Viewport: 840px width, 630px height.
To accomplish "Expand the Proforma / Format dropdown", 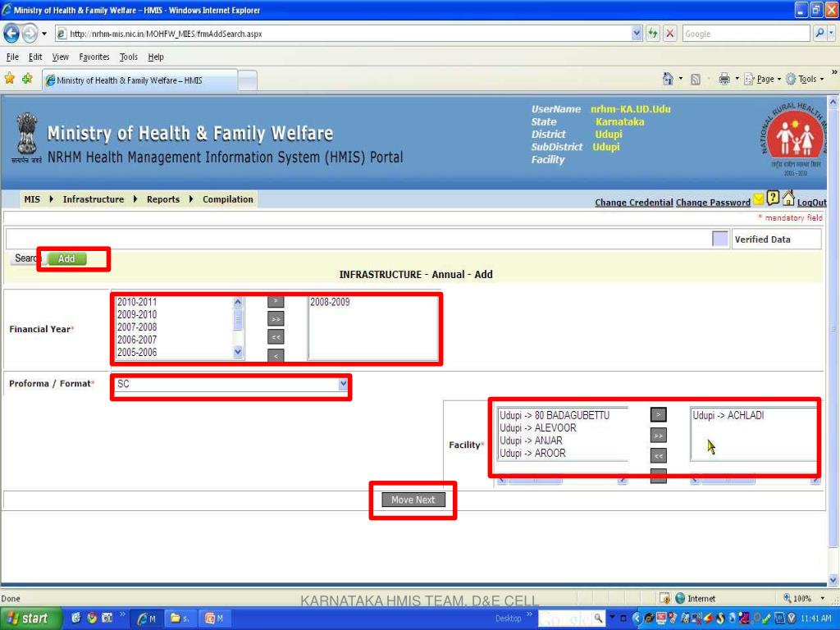I will click(x=343, y=384).
